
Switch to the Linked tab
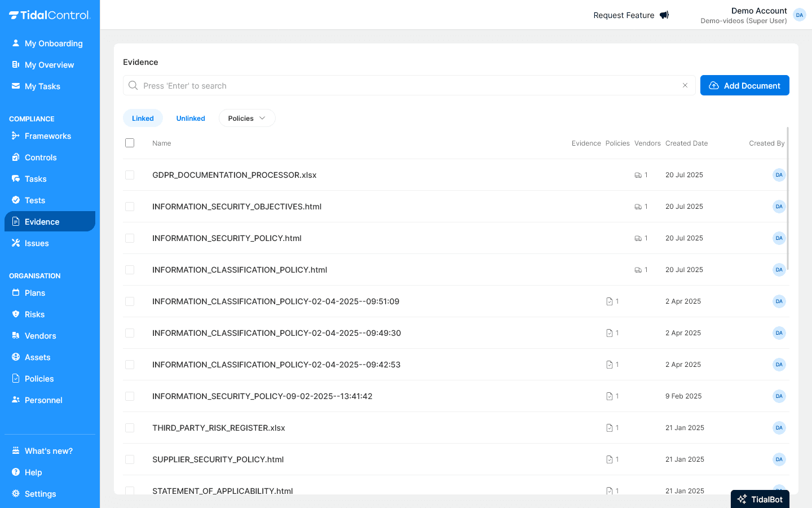[x=143, y=118]
